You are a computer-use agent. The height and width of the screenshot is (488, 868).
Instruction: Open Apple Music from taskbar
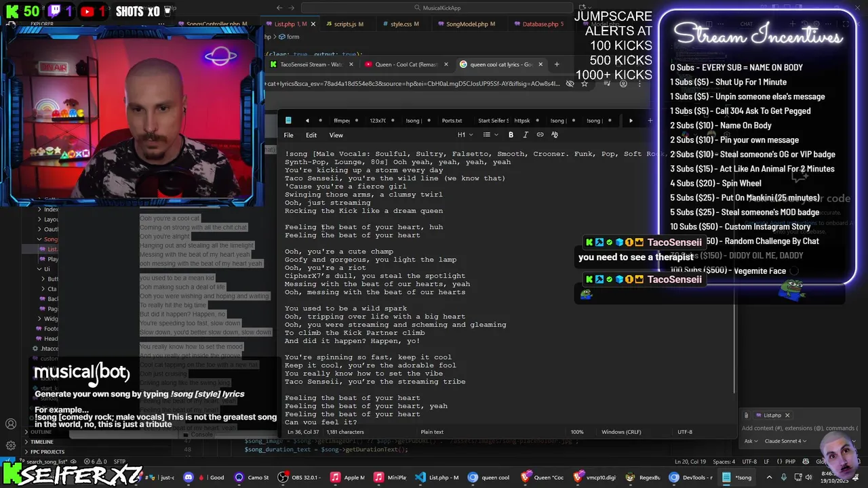click(x=349, y=477)
